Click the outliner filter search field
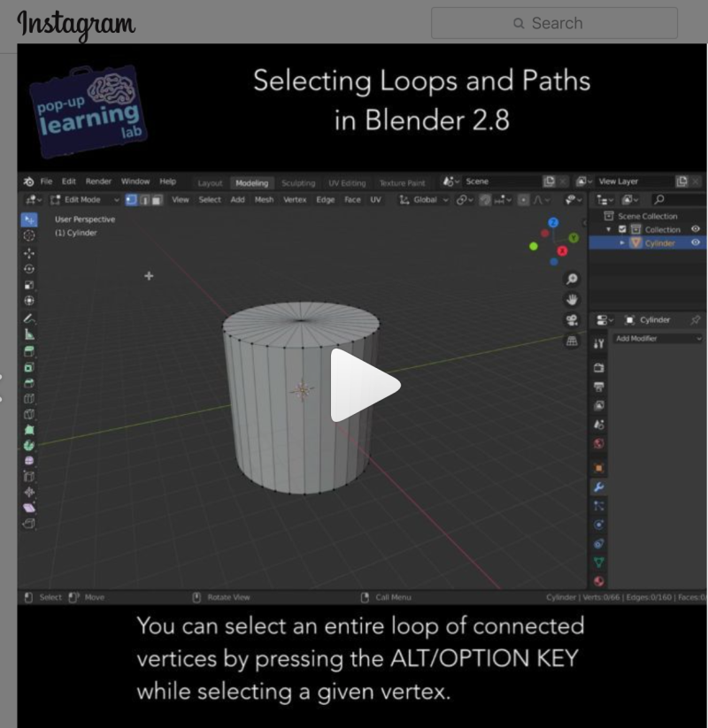Image resolution: width=708 pixels, height=728 pixels. pos(678,200)
